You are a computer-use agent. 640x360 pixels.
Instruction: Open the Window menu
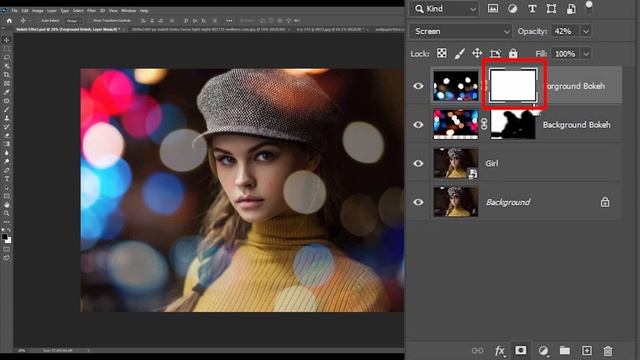129,11
